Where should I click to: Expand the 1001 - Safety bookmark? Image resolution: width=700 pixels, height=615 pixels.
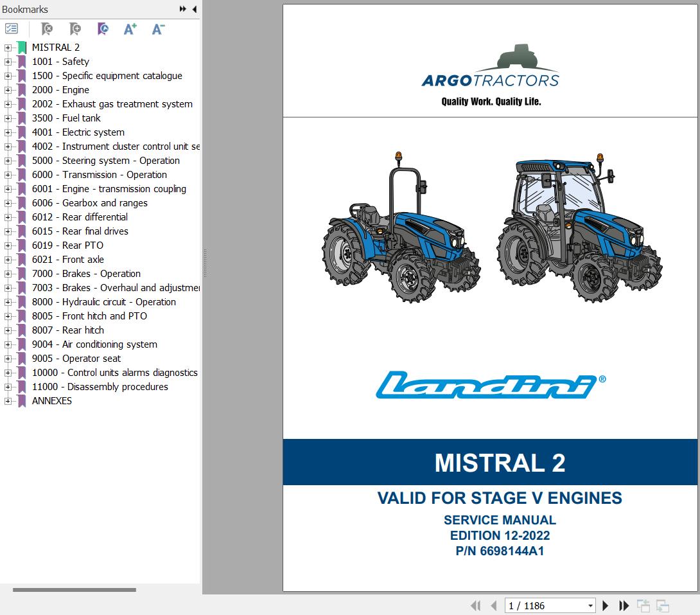8,62
